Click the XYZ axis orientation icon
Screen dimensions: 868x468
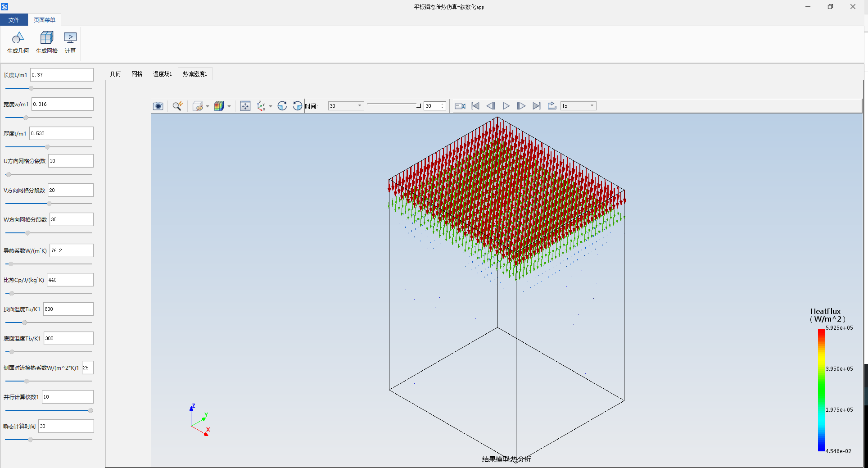coord(261,106)
